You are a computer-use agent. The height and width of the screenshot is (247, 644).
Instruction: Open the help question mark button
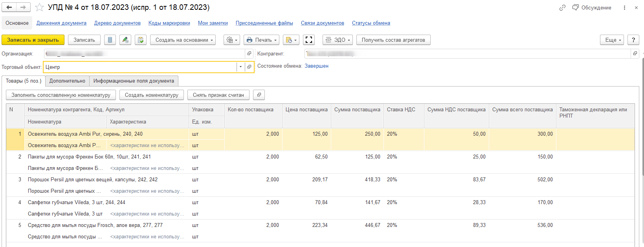[x=633, y=40]
